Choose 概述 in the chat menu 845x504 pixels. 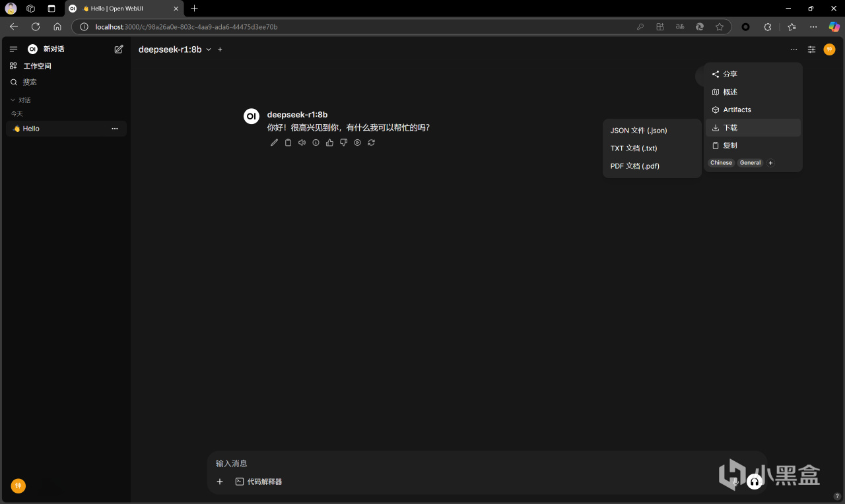[753, 92]
